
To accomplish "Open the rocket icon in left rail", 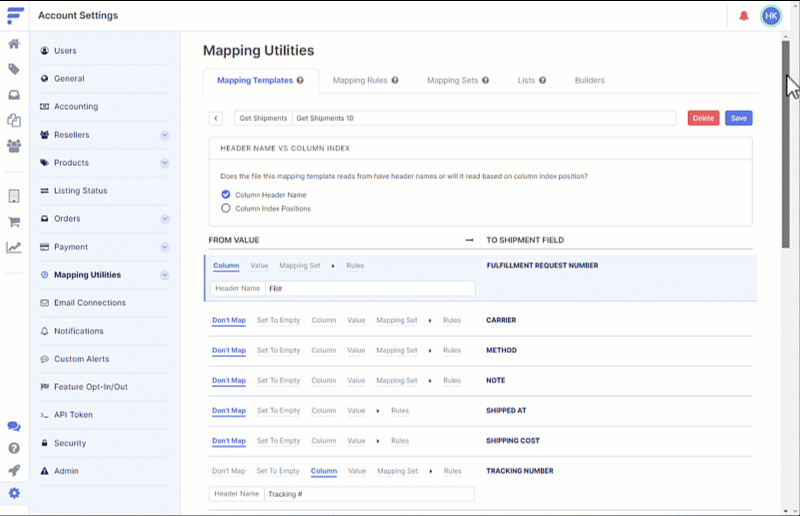I will [x=14, y=470].
